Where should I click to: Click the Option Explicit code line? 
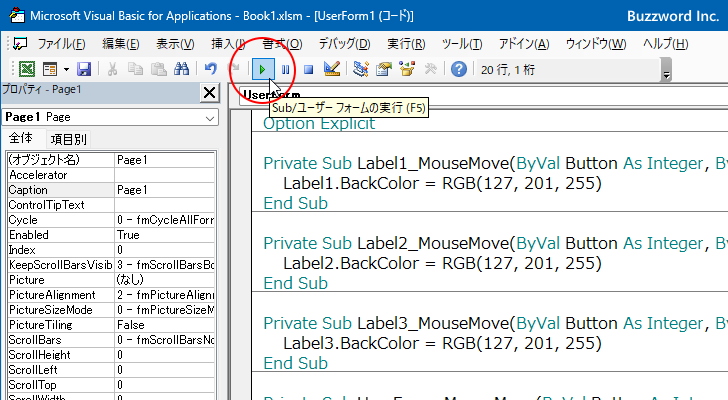coord(319,123)
